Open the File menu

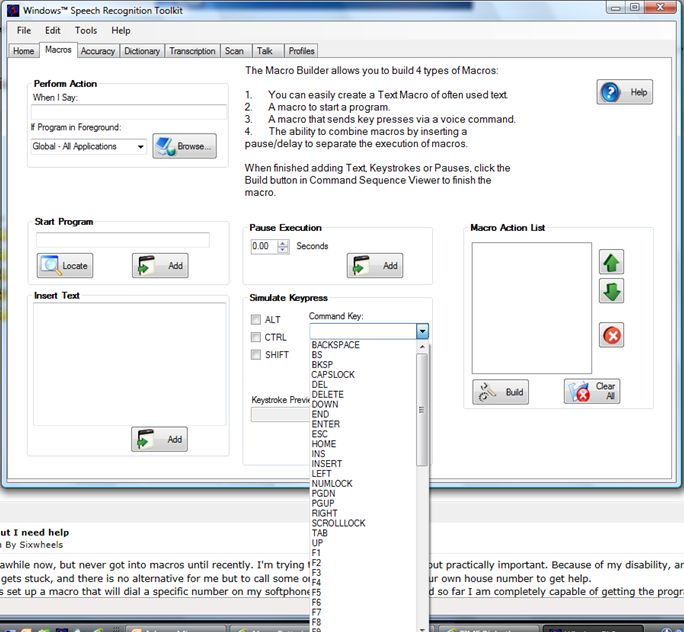pyautogui.click(x=24, y=31)
